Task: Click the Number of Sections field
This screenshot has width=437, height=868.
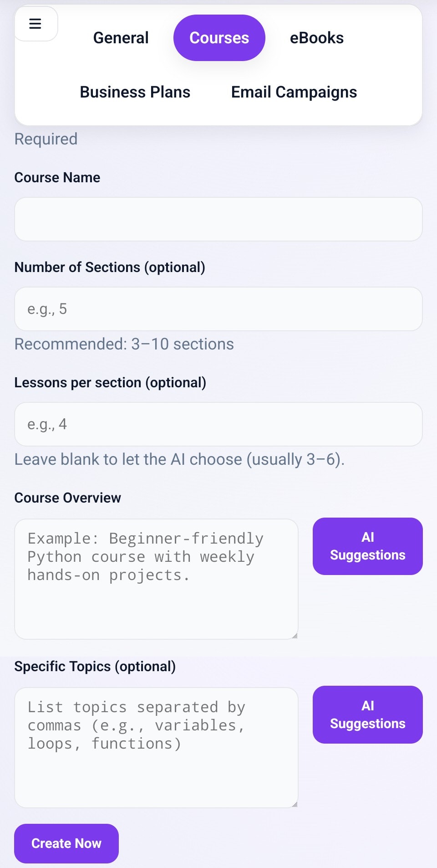Action: click(x=218, y=309)
